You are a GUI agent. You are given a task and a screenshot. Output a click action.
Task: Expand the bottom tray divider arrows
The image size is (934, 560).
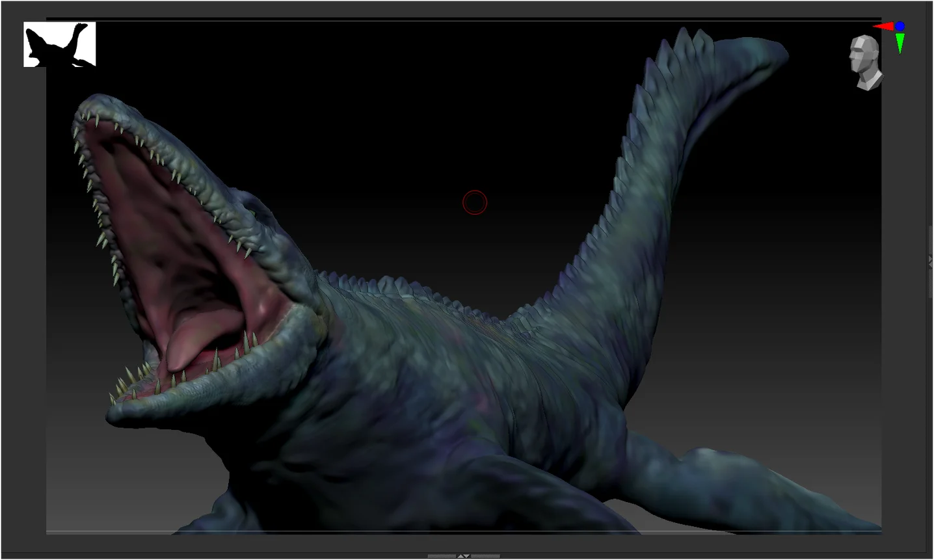click(464, 556)
